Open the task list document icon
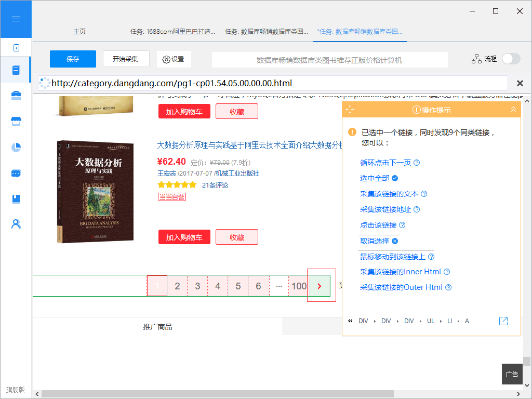 pyautogui.click(x=16, y=70)
